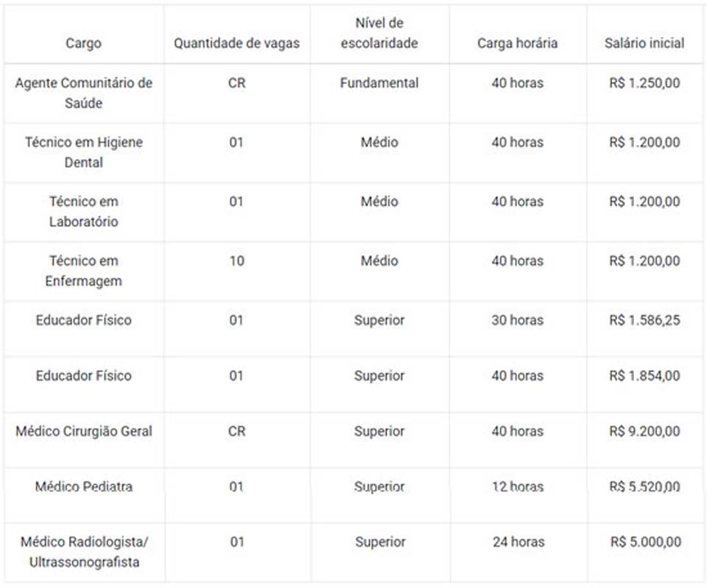The width and height of the screenshot is (707, 588).
Task: Click the Técnico em Laboratório cell
Action: click(83, 211)
